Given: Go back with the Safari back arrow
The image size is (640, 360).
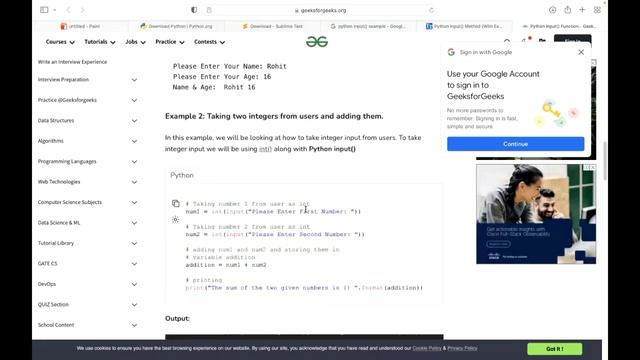Looking at the screenshot, I should click(x=68, y=10).
